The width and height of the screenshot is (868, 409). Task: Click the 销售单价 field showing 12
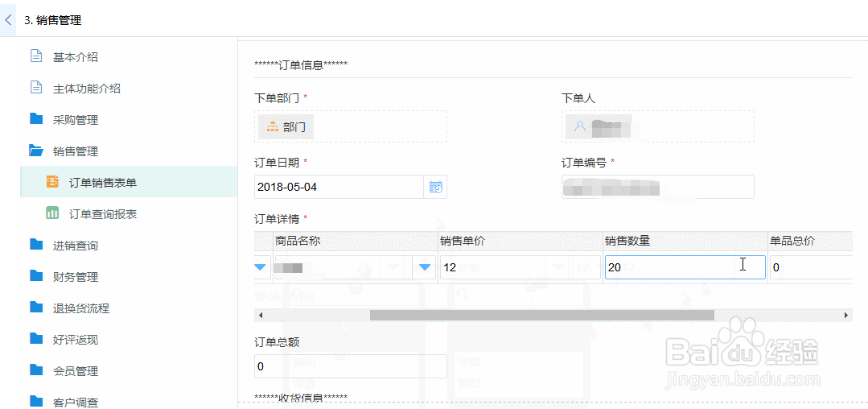520,267
